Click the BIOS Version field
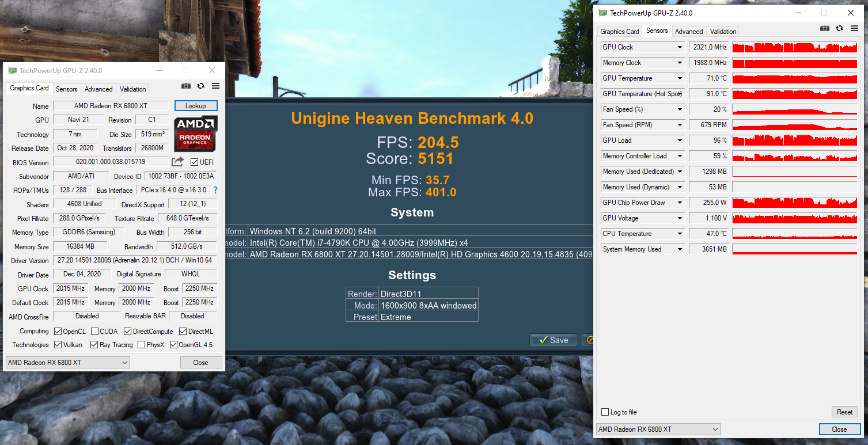Screen dimensions: 868x445 pyautogui.click(x=111, y=162)
